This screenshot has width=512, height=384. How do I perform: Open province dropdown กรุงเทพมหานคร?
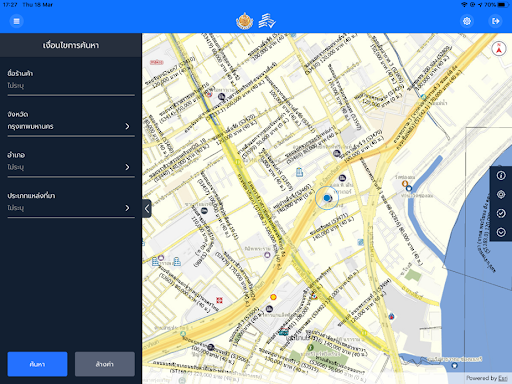coord(71,126)
